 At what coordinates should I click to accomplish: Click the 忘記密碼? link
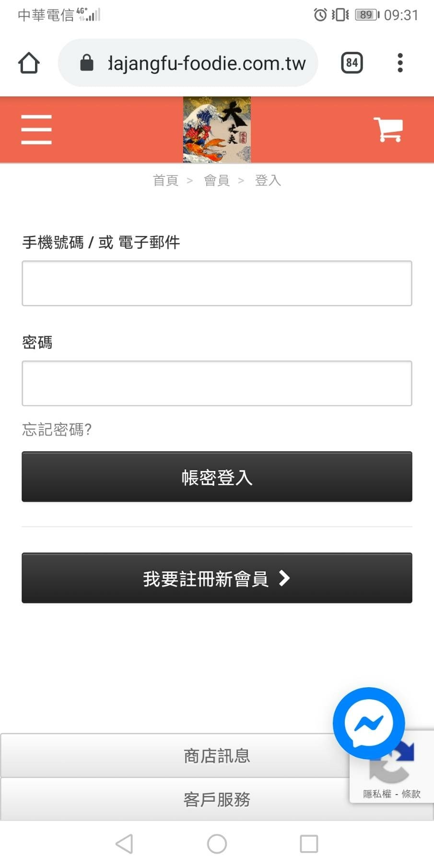tap(57, 429)
